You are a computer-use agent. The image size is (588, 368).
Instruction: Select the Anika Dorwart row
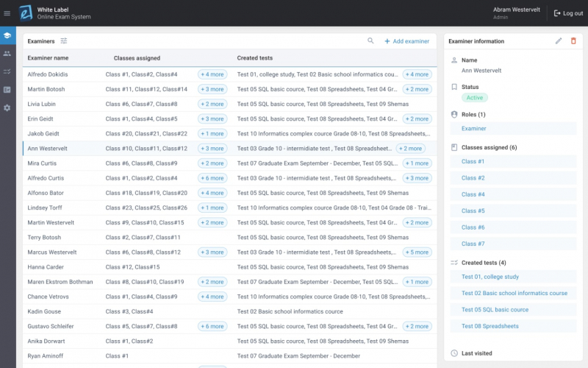tap(229, 341)
